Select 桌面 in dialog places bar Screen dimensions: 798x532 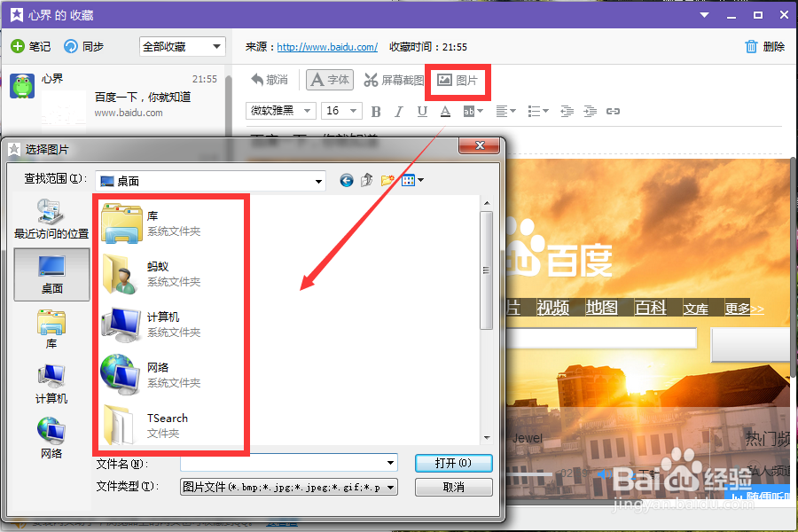click(x=52, y=274)
